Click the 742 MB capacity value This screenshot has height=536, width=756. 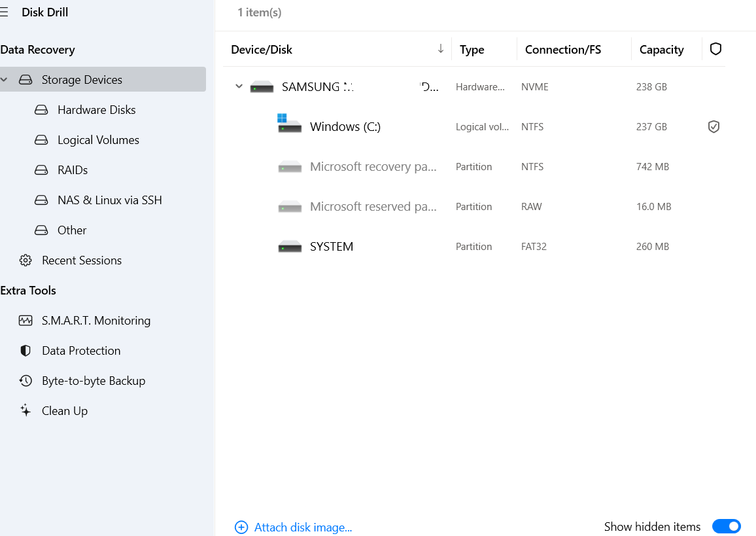coord(652,167)
